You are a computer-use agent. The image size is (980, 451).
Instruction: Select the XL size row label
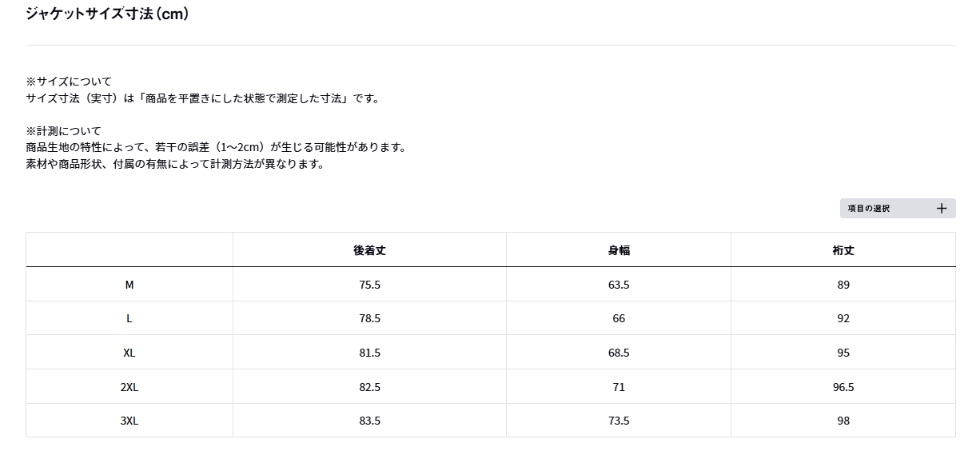pyautogui.click(x=129, y=353)
